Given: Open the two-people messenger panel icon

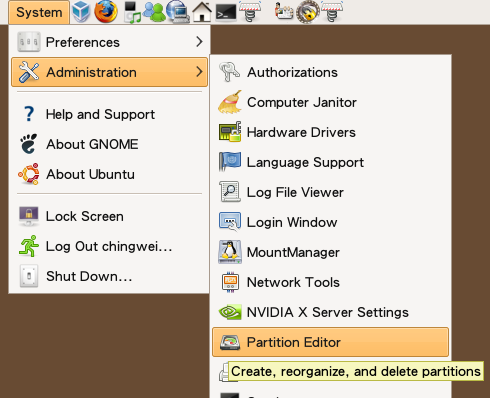Looking at the screenshot, I should [x=154, y=11].
